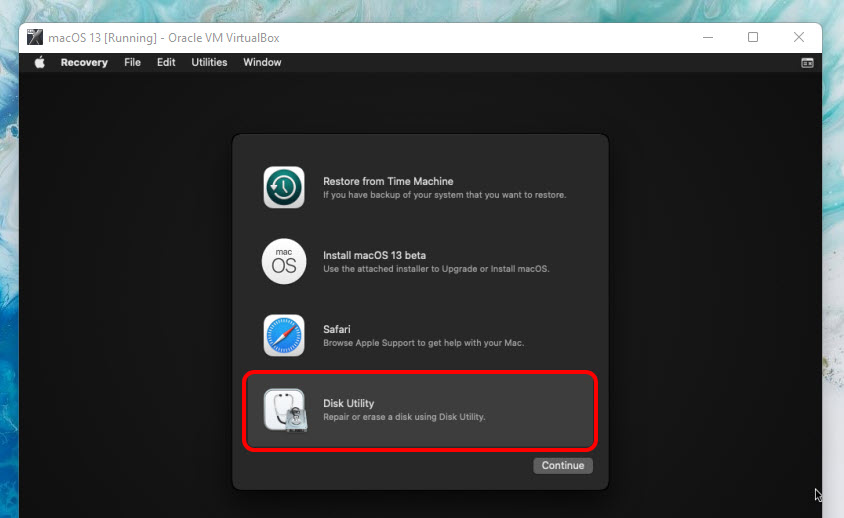This screenshot has height=518, width=844.
Task: Minimize the VirtualBox window
Action: pyautogui.click(x=708, y=37)
